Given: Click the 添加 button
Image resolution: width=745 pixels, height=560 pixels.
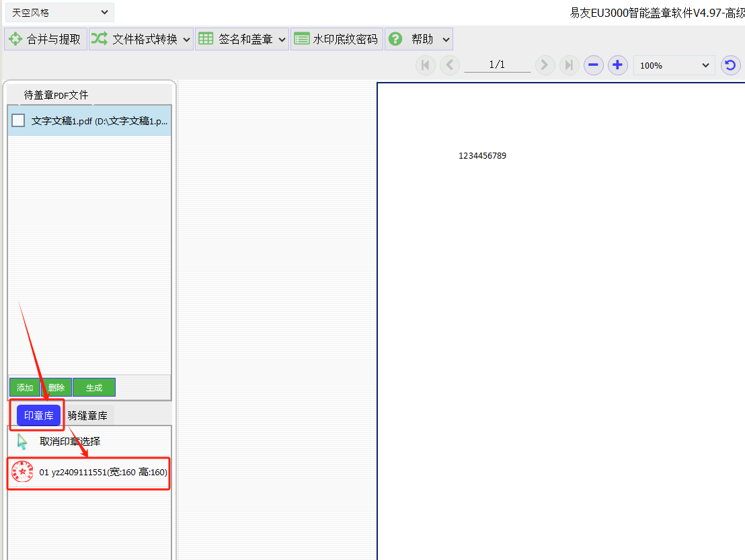Looking at the screenshot, I should [25, 388].
